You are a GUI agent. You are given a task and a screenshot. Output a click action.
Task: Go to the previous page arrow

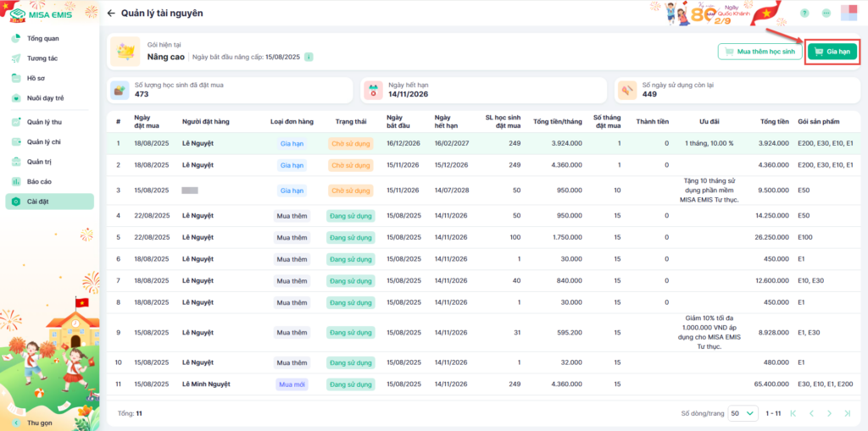[811, 413]
